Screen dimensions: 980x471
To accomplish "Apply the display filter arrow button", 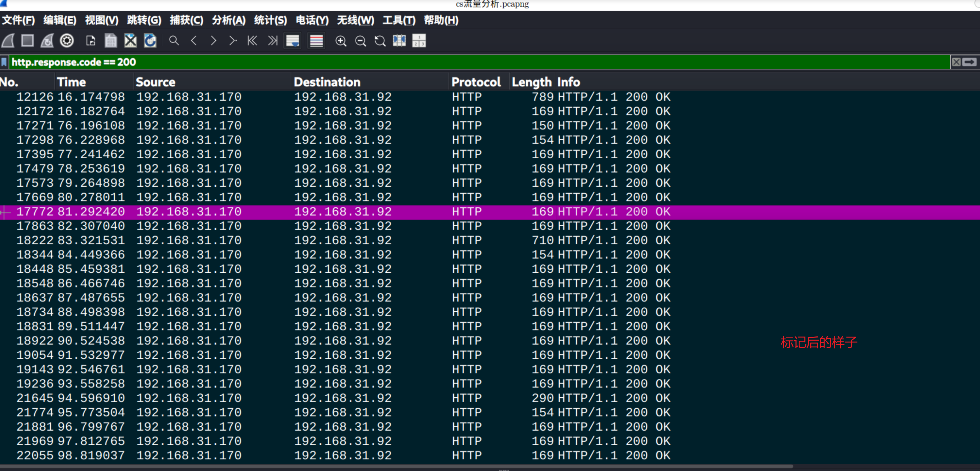I will (970, 62).
